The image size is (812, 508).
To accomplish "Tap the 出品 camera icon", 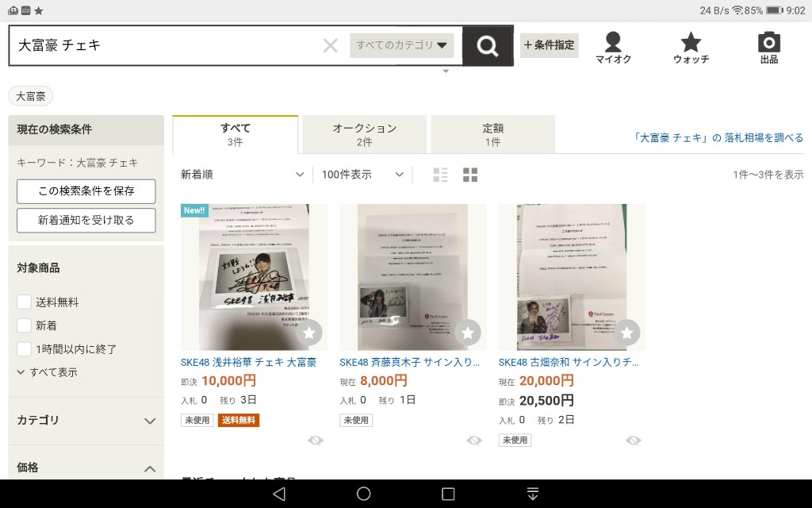I will coord(769,48).
